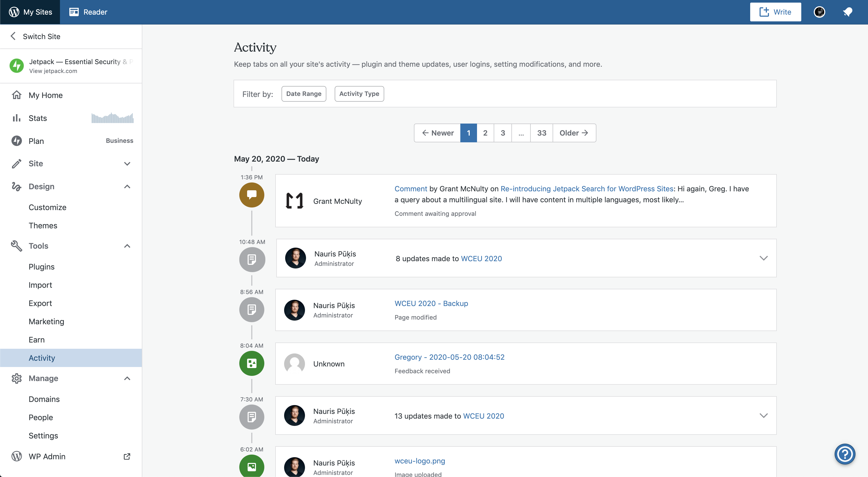
Task: Click the Design panel icon in sidebar
Action: 16,186
